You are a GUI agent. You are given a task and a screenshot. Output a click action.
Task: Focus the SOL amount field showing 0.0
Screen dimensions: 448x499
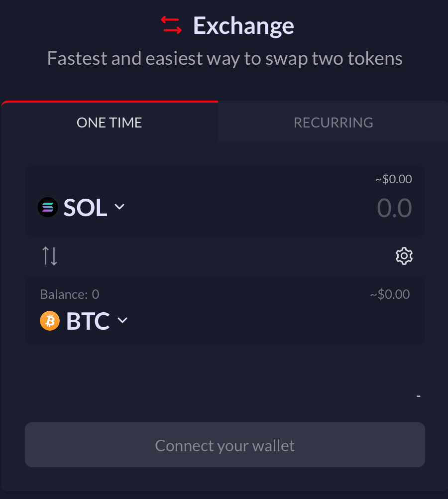coord(394,208)
